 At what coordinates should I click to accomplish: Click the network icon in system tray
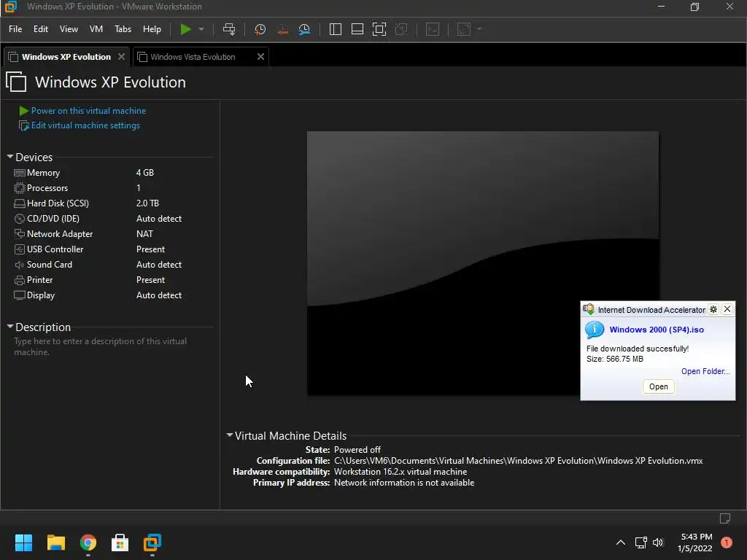pos(640,542)
